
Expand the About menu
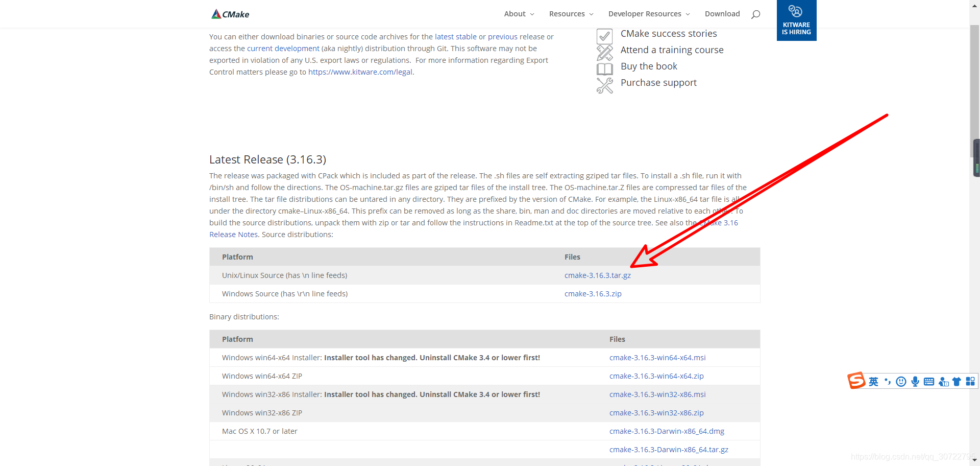(519, 14)
